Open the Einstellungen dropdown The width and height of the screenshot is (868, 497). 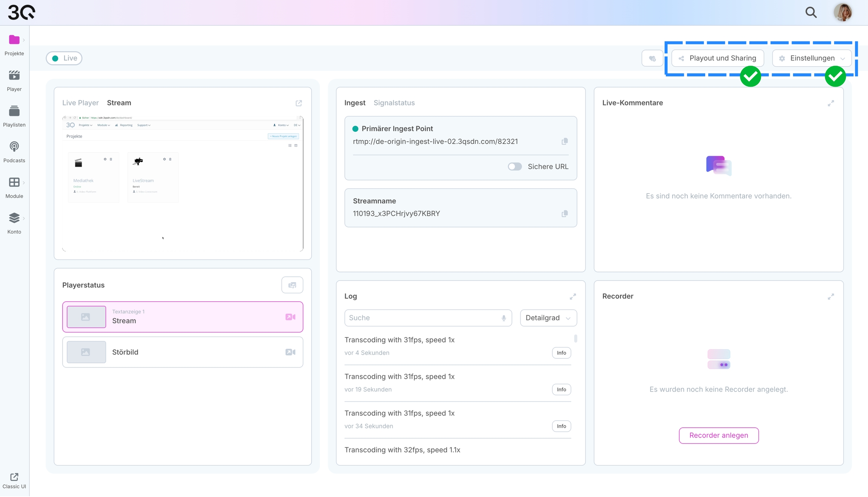tap(812, 58)
